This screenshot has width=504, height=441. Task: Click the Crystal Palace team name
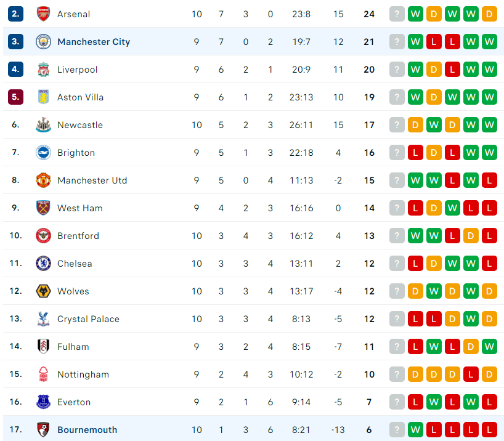pos(88,319)
